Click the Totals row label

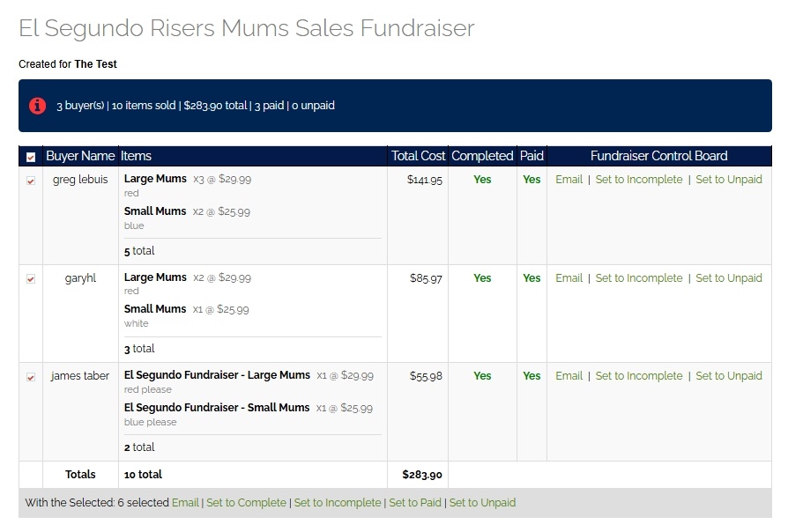(x=80, y=474)
